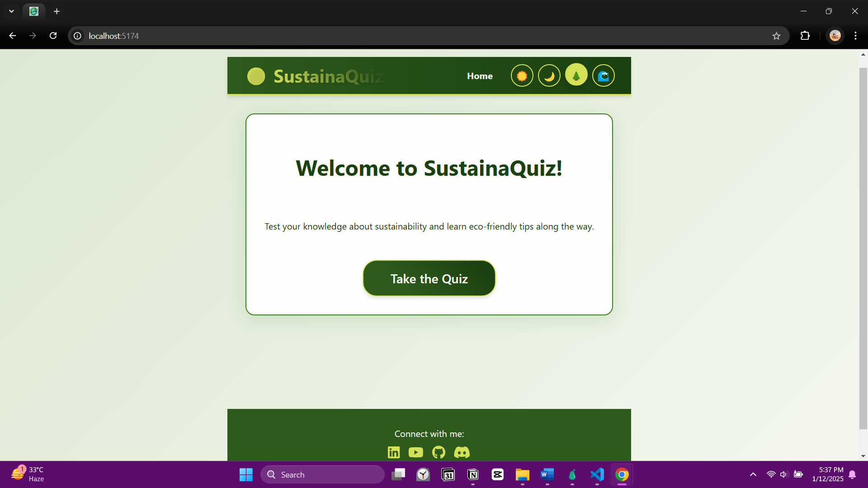Bookmark this page with star icon
Viewport: 868px width, 488px height.
(776, 36)
